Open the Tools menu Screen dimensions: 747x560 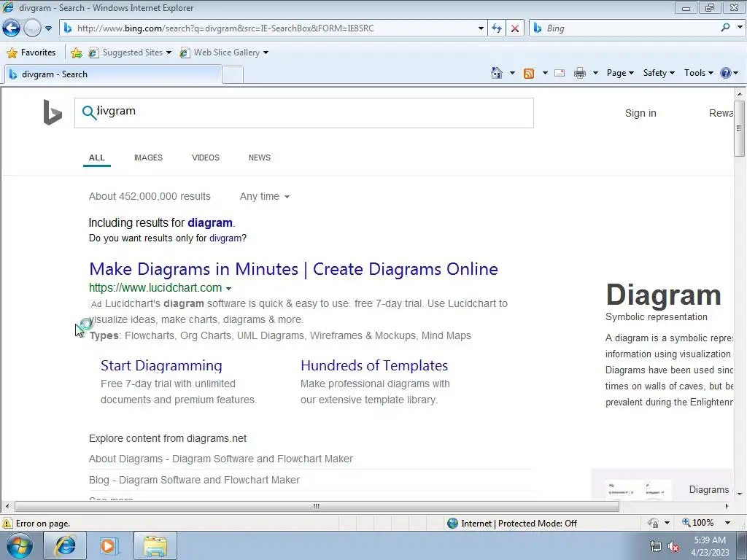tap(698, 73)
